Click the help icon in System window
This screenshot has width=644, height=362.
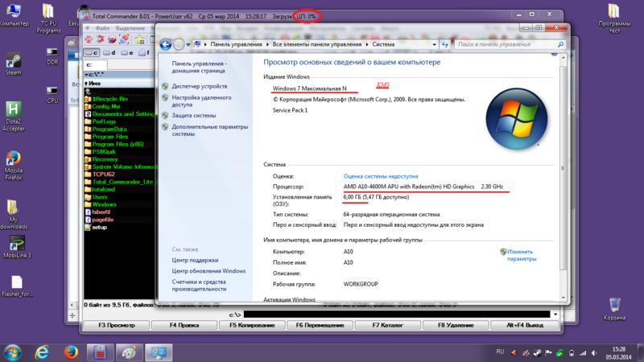[x=554, y=54]
